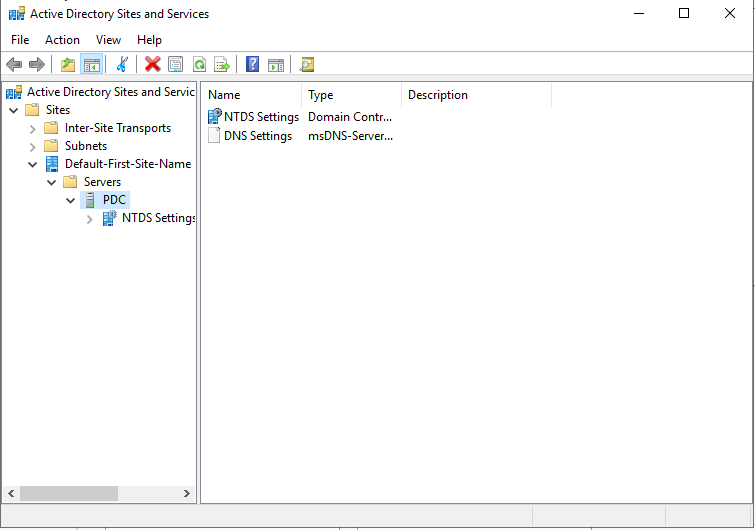The height and width of the screenshot is (530, 755).
Task: Click the Servers folder icon in tree
Action: [x=70, y=182]
